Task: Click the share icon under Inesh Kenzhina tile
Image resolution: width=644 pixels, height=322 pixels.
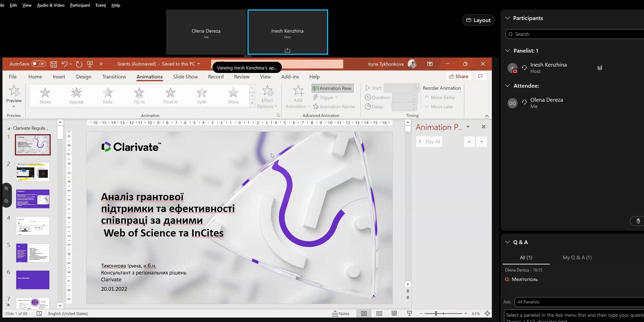Action: (287, 51)
